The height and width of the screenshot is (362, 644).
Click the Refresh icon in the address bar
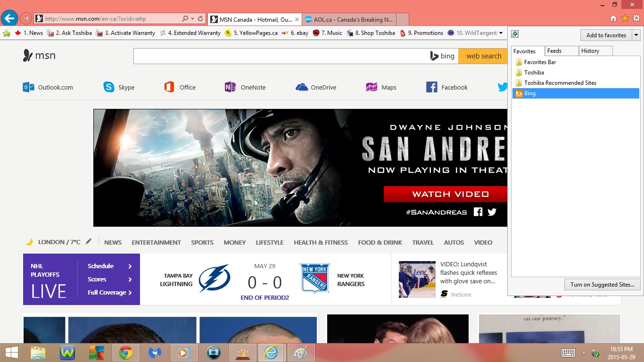pos(200,19)
